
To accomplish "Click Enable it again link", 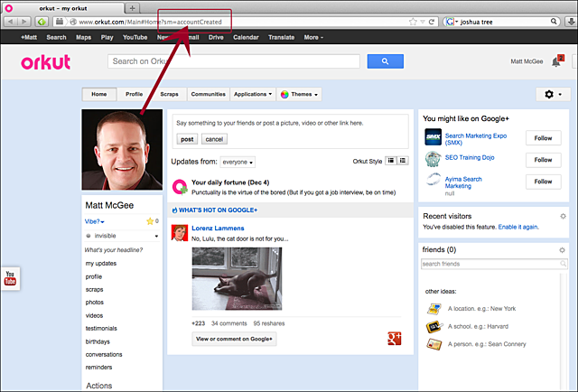I will (x=517, y=227).
